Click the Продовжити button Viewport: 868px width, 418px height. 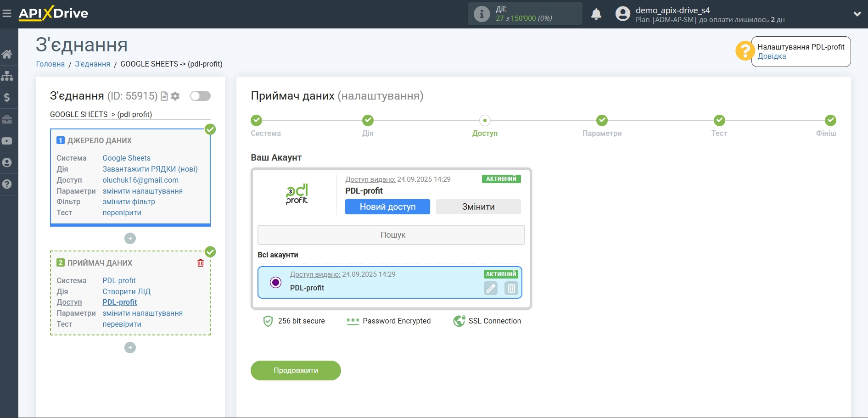(x=296, y=370)
